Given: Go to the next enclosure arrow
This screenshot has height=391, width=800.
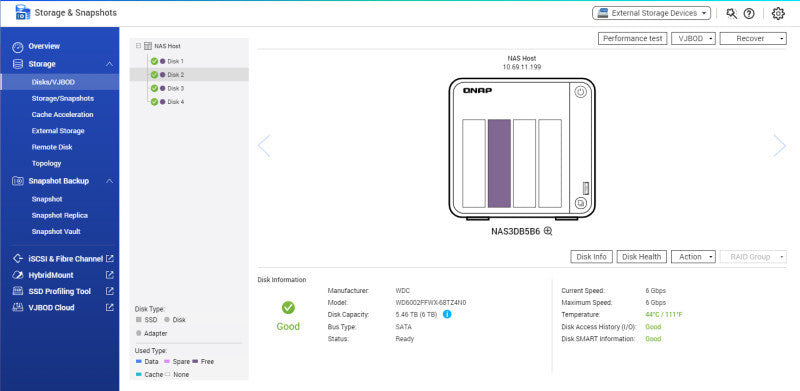Looking at the screenshot, I should [x=780, y=146].
